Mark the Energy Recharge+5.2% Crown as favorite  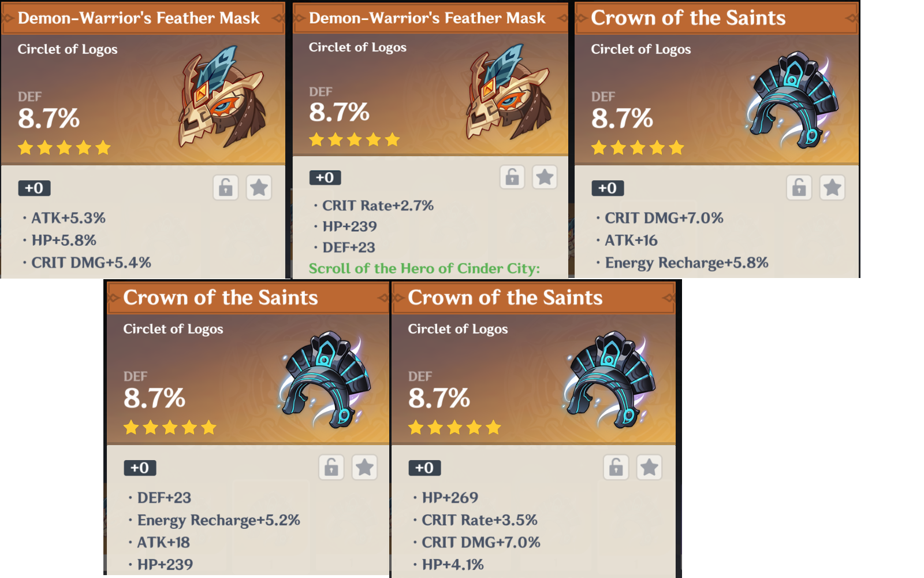pos(364,467)
